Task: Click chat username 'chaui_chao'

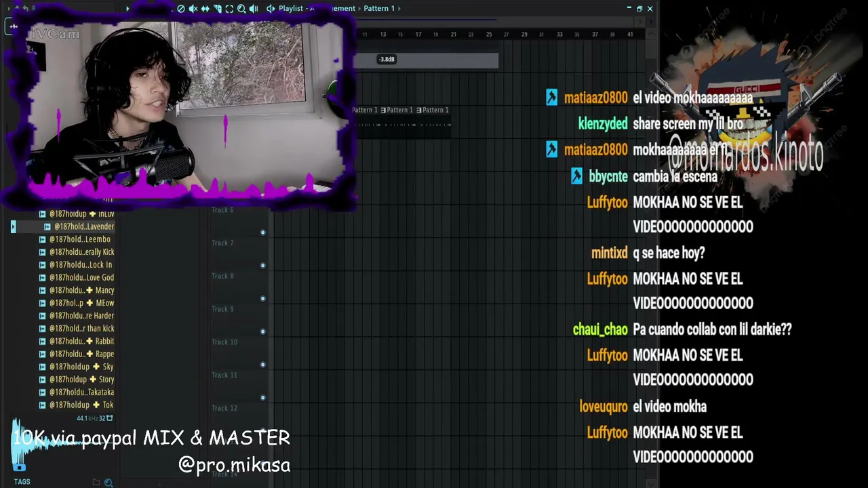Action: [600, 330]
